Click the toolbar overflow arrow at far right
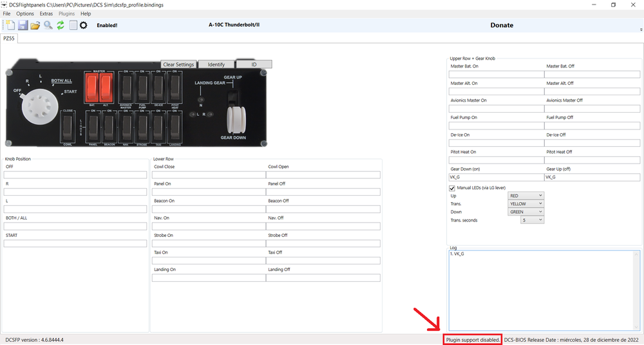 pyautogui.click(x=641, y=30)
